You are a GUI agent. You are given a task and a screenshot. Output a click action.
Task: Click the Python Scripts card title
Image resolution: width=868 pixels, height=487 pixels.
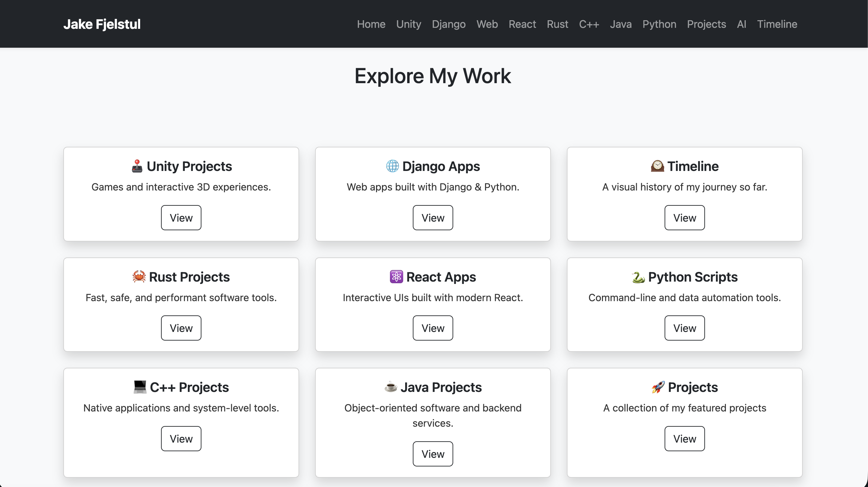693,277
